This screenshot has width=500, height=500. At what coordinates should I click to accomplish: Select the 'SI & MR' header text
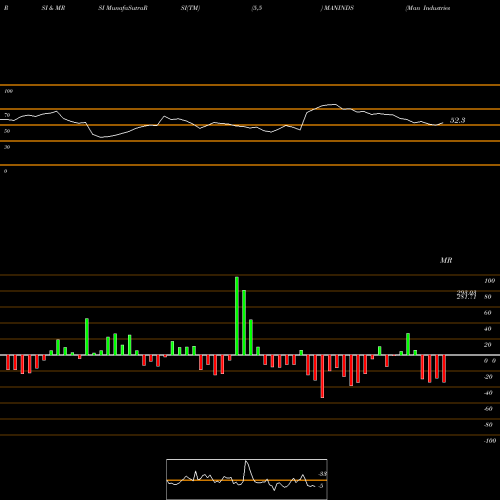53,8
